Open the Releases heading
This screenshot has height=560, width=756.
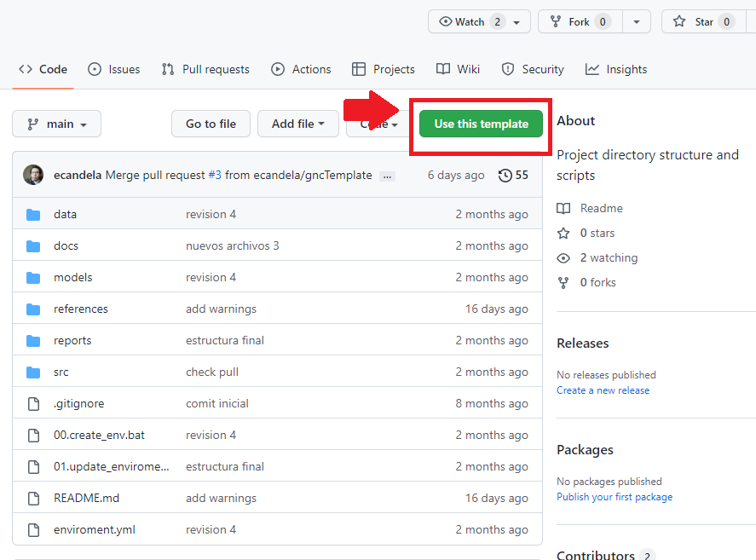(x=582, y=344)
